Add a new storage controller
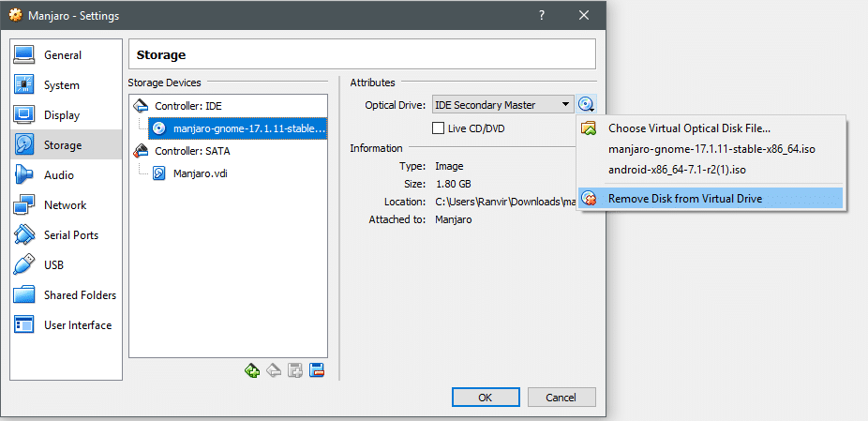 click(252, 370)
